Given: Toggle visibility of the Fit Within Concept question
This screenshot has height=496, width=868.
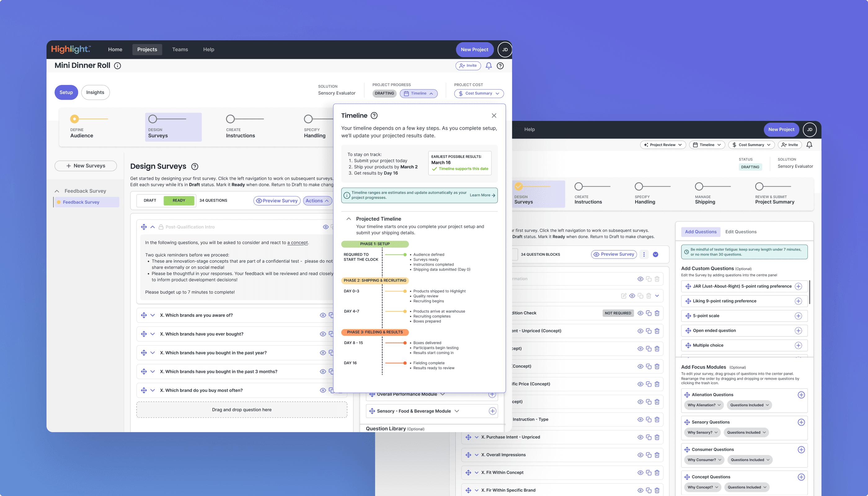Looking at the screenshot, I should (x=640, y=472).
